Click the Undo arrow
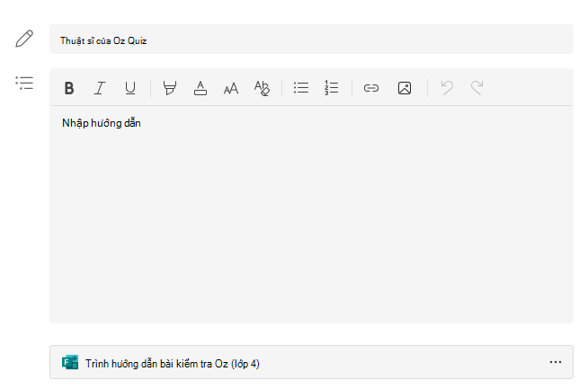 [447, 88]
